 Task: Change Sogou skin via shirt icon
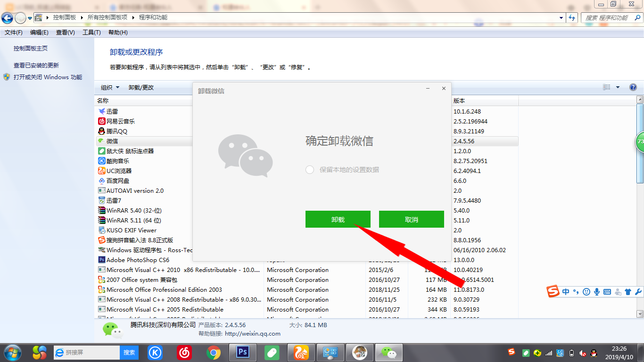628,291
